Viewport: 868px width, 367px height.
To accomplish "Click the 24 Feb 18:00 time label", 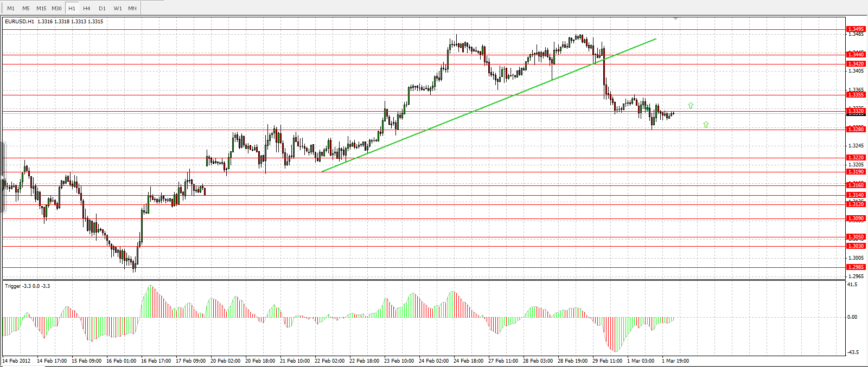I will tap(469, 361).
